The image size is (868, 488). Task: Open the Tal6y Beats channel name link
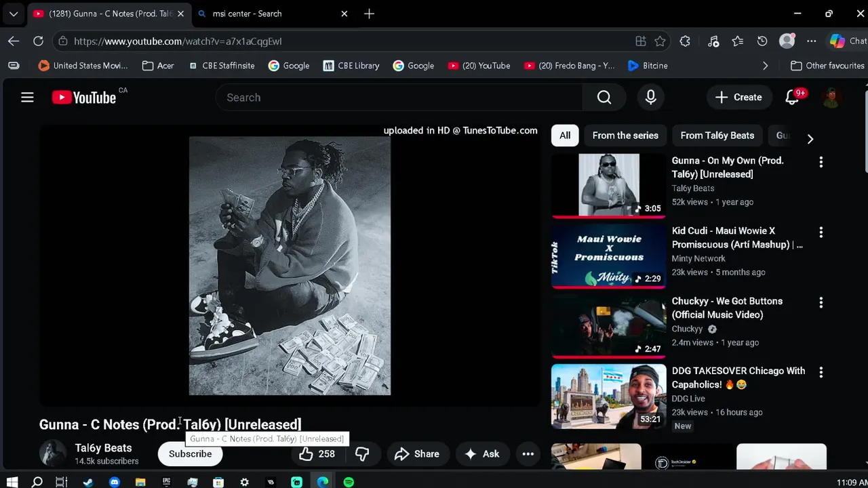(103, 448)
